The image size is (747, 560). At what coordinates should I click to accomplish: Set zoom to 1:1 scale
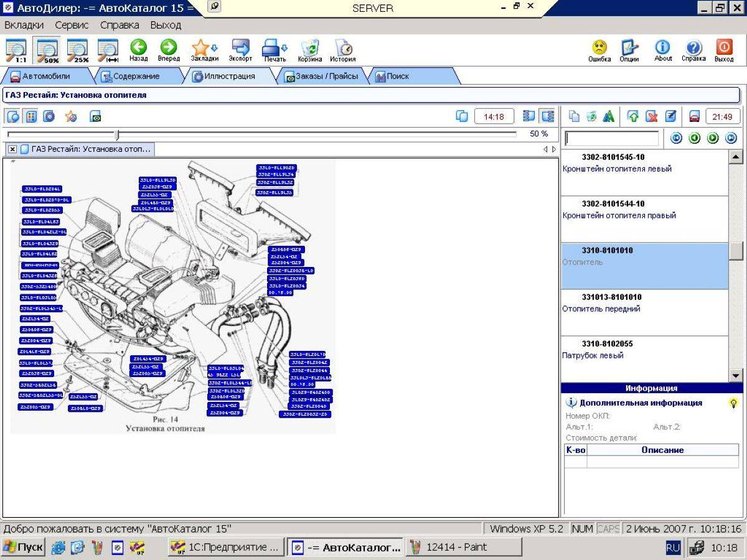[16, 49]
